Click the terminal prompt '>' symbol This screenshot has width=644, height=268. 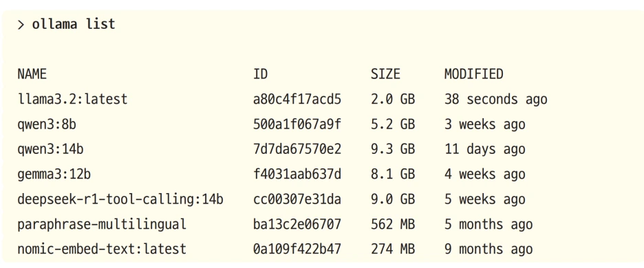tap(21, 25)
